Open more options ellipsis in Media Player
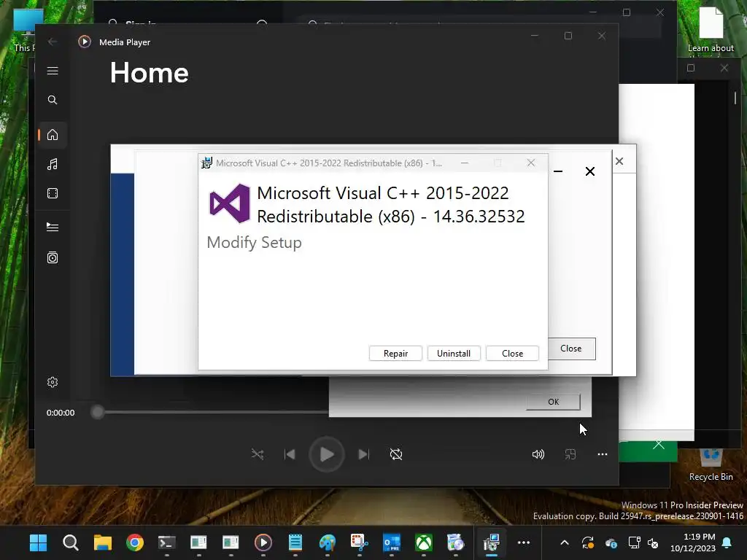Viewport: 747px width, 560px height. point(602,454)
